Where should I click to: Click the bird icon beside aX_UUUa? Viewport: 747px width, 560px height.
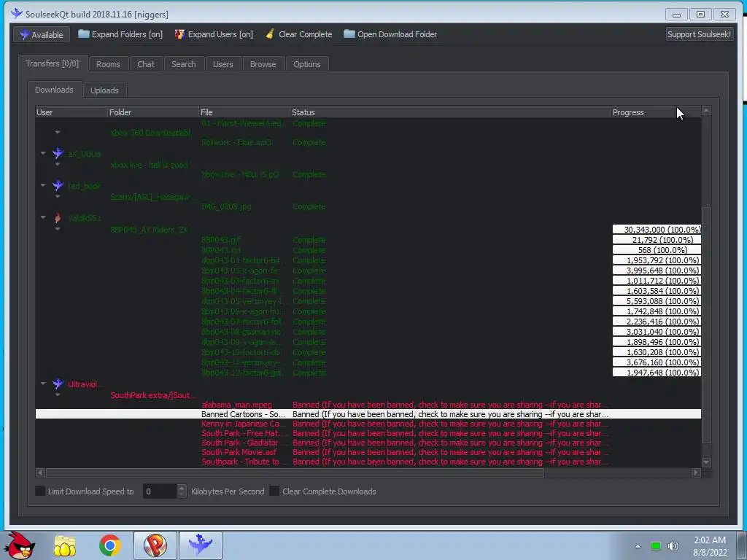(x=58, y=153)
